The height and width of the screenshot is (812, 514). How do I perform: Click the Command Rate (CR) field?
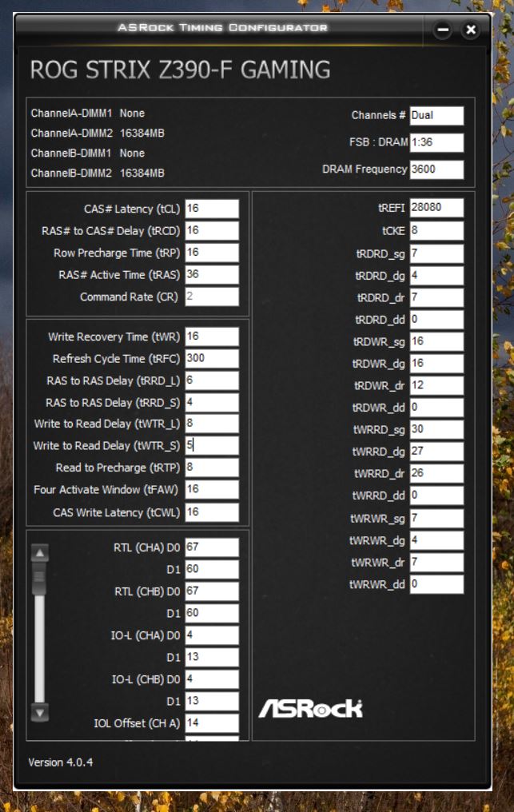pyautogui.click(x=212, y=297)
